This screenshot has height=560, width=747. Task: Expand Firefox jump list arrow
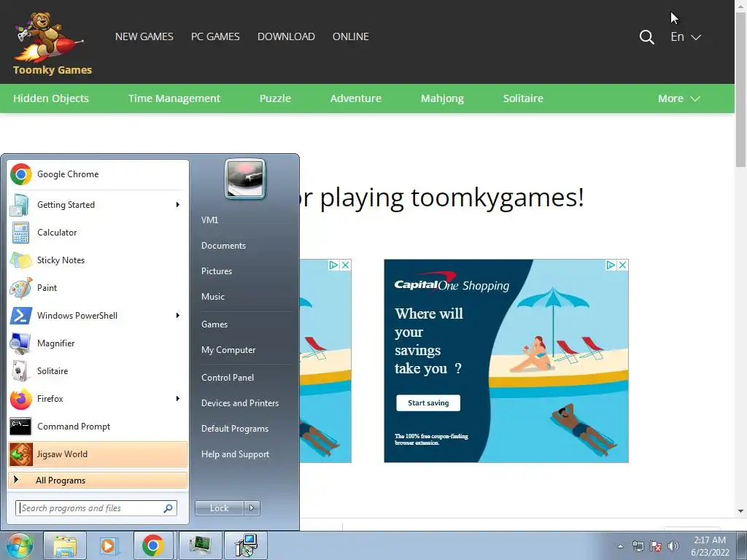[178, 399]
